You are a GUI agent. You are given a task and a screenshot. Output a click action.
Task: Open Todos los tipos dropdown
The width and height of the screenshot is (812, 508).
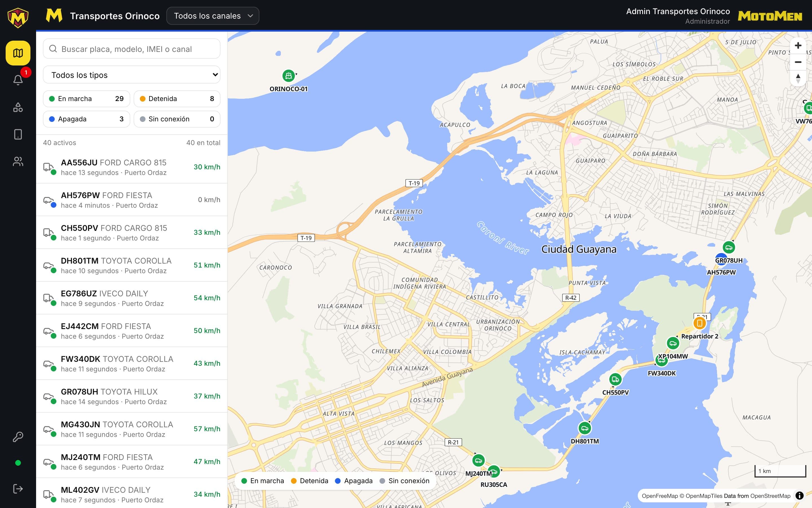132,75
